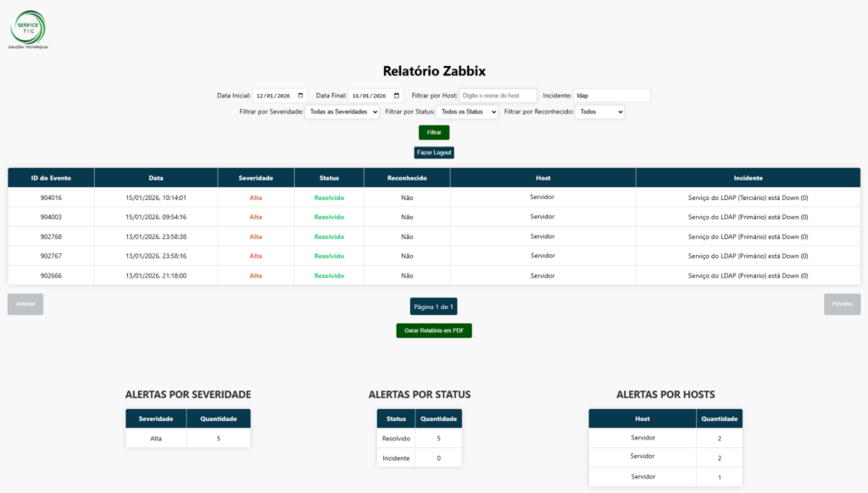Click the Fazer Logout button
Viewport: 868px width, 493px height.
pyautogui.click(x=434, y=152)
